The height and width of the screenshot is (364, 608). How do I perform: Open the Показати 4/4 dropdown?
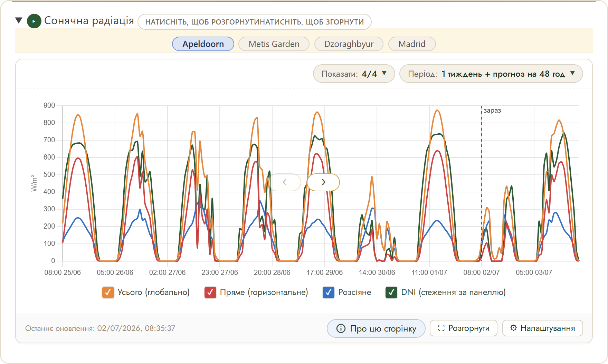354,74
